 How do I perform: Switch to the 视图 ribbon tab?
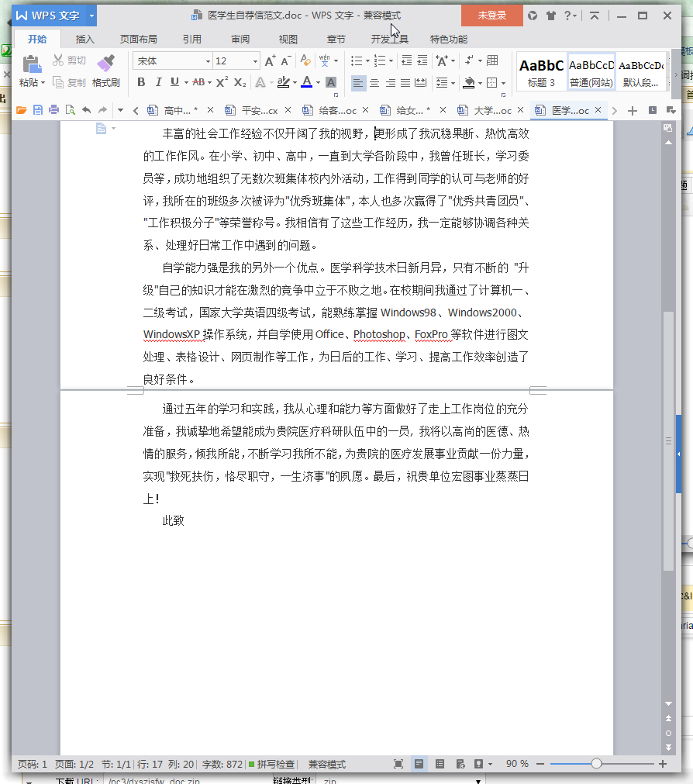[x=288, y=39]
